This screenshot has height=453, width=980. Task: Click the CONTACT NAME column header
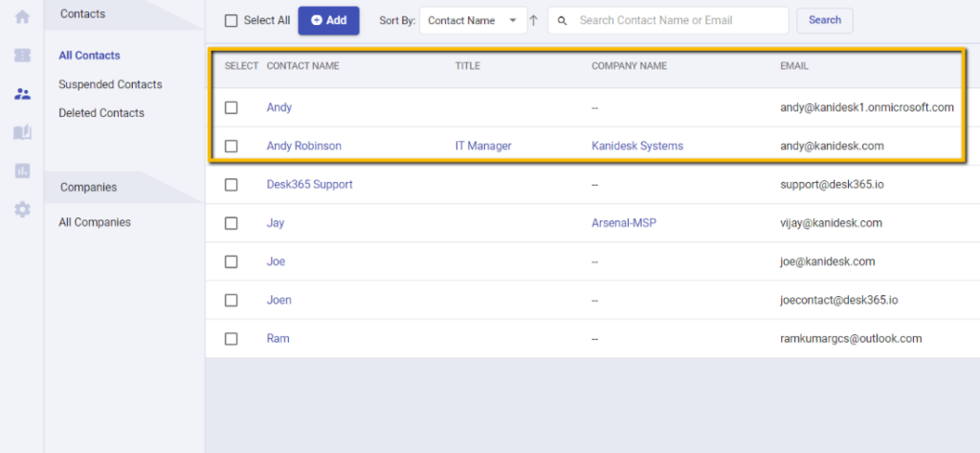tap(303, 66)
